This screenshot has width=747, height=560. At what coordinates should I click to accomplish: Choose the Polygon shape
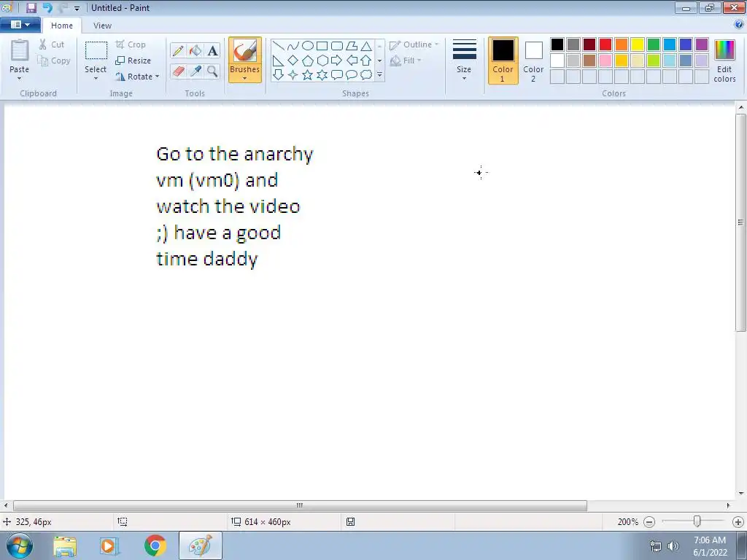click(352, 46)
